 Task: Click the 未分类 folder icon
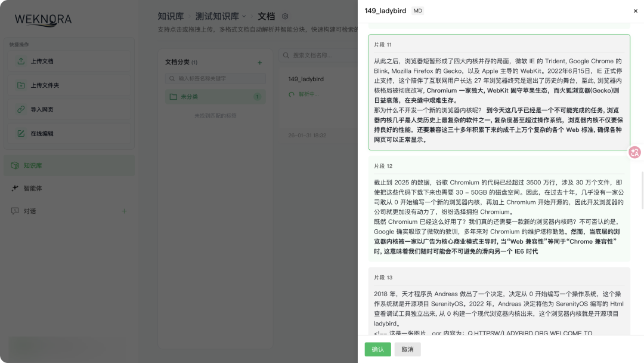[x=174, y=97]
